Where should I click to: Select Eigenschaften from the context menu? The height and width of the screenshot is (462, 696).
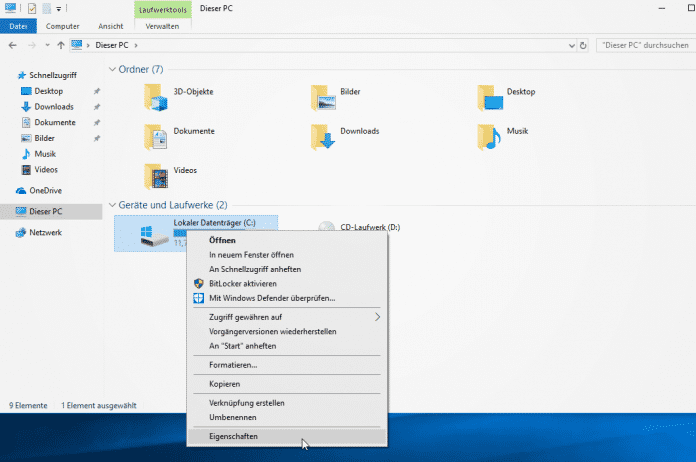(x=232, y=438)
